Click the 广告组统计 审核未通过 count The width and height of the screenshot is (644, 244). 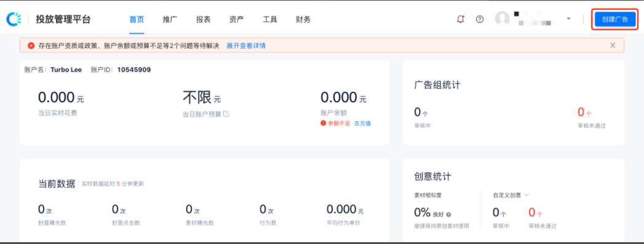click(x=584, y=112)
